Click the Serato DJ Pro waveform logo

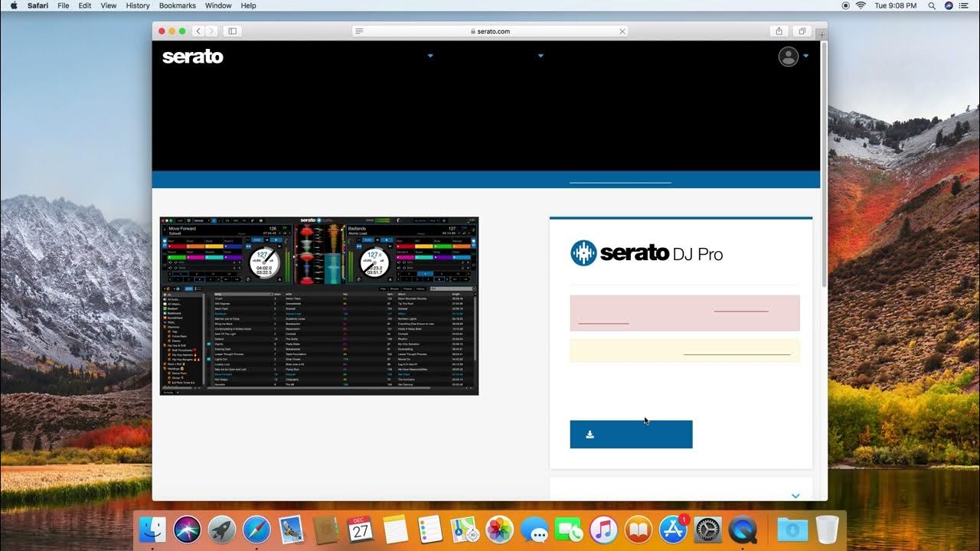pyautogui.click(x=583, y=253)
